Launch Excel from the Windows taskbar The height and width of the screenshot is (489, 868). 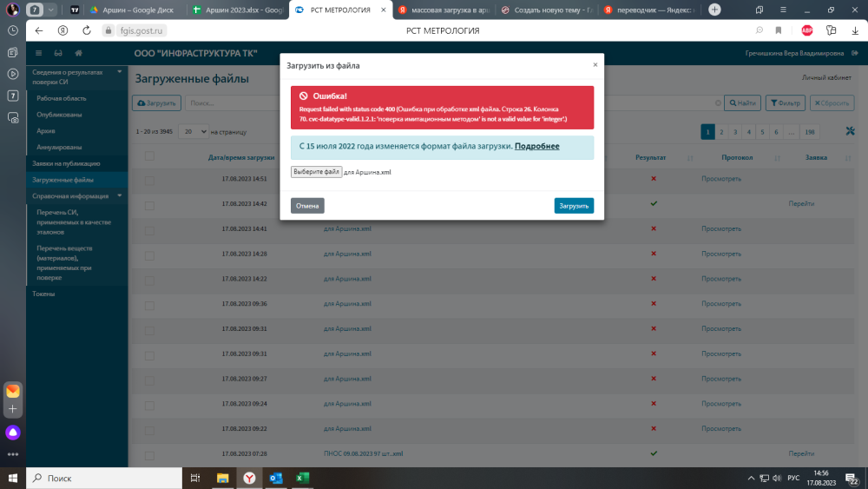pos(303,478)
